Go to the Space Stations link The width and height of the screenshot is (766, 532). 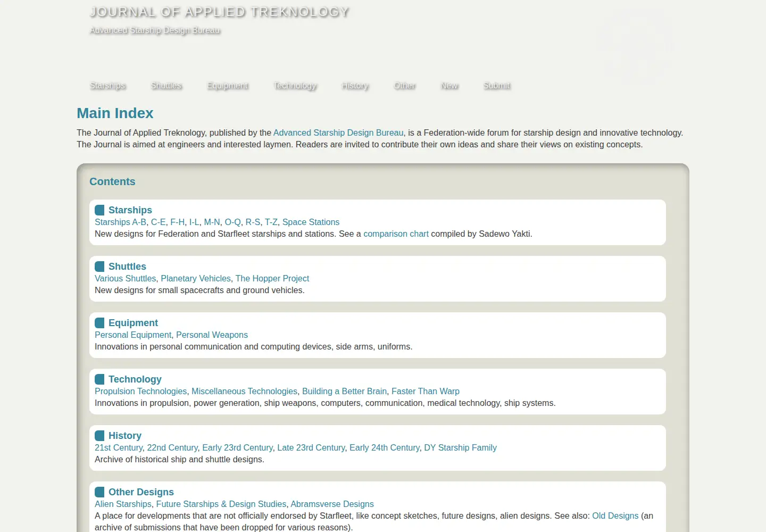click(x=311, y=222)
